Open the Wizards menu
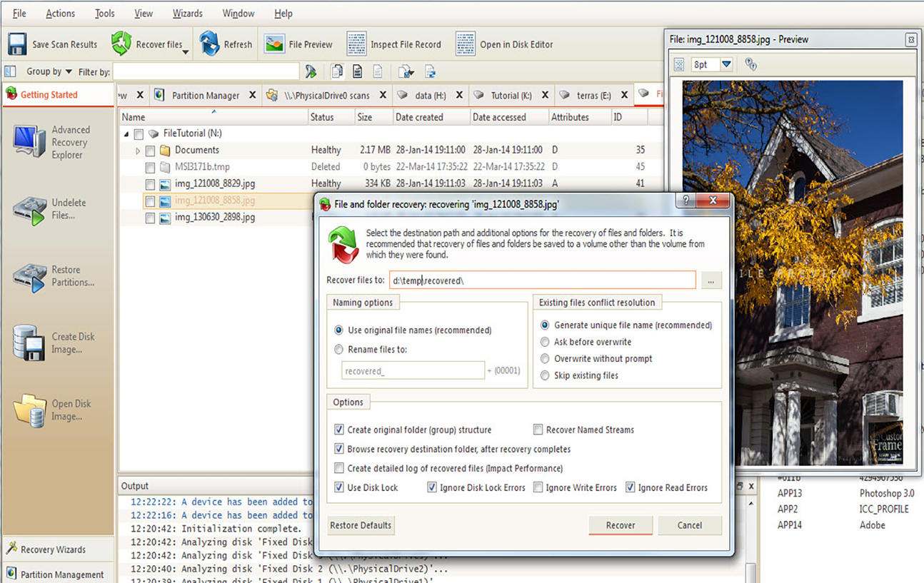This screenshot has width=924, height=583. click(187, 14)
